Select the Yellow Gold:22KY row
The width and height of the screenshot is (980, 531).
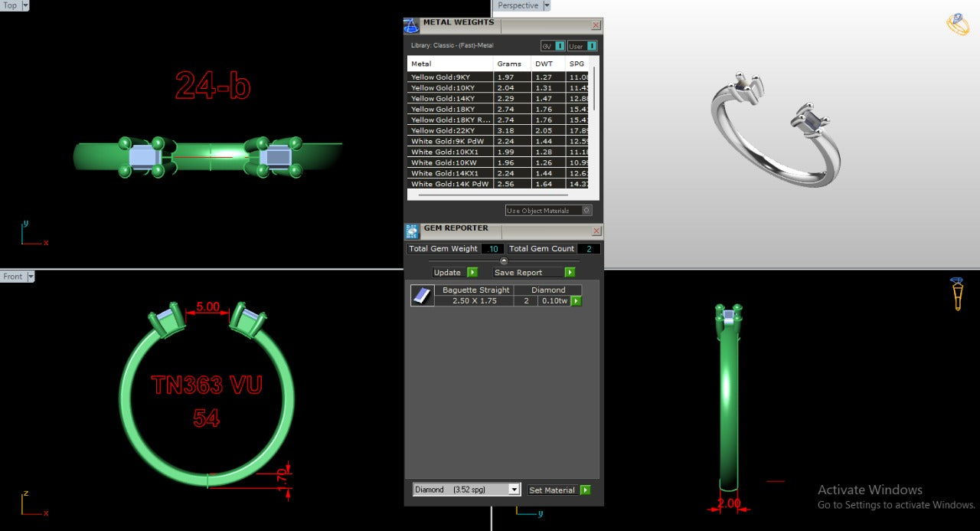click(498, 130)
